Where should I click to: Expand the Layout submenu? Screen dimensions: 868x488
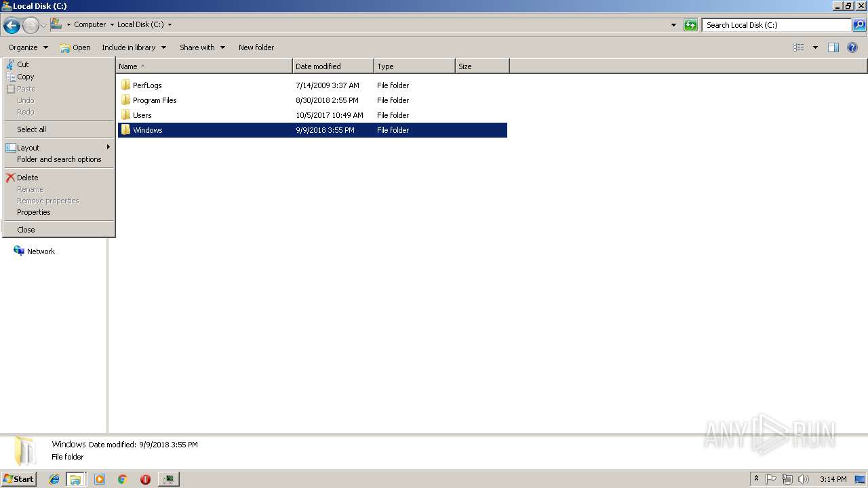coord(58,148)
